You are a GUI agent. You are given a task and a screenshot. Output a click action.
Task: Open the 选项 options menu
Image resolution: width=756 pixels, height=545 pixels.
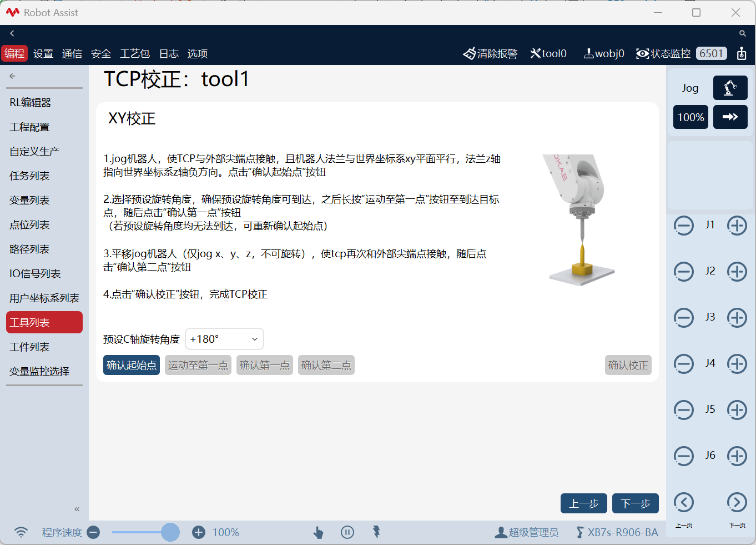(198, 53)
